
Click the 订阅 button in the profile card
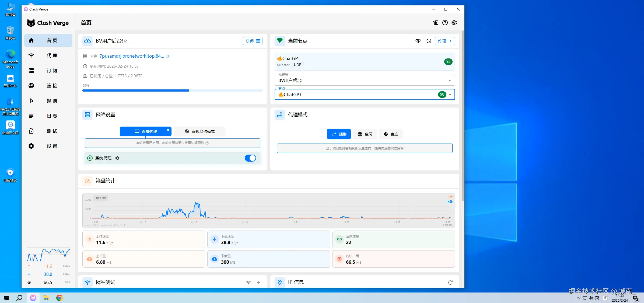coord(253,41)
